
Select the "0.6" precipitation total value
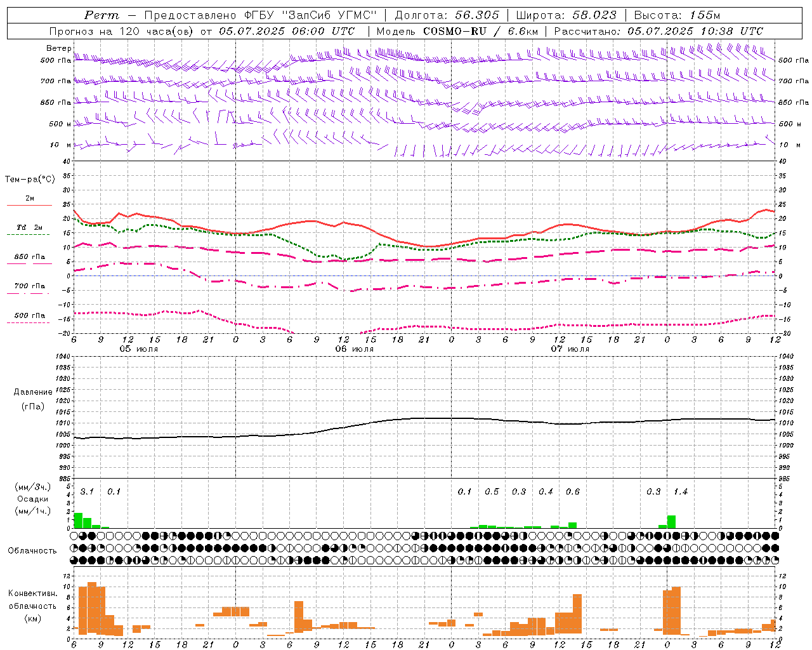(x=572, y=491)
